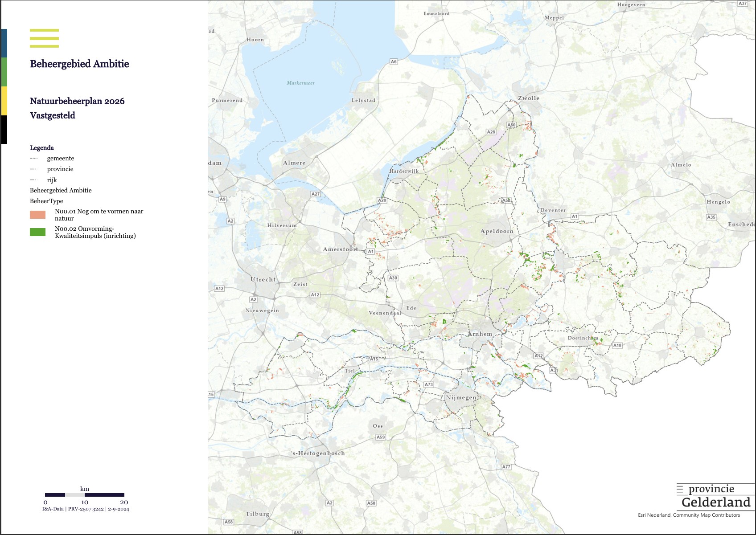This screenshot has width=756, height=535.
Task: Select the salmon N00.01 legend color swatch
Action: point(37,214)
